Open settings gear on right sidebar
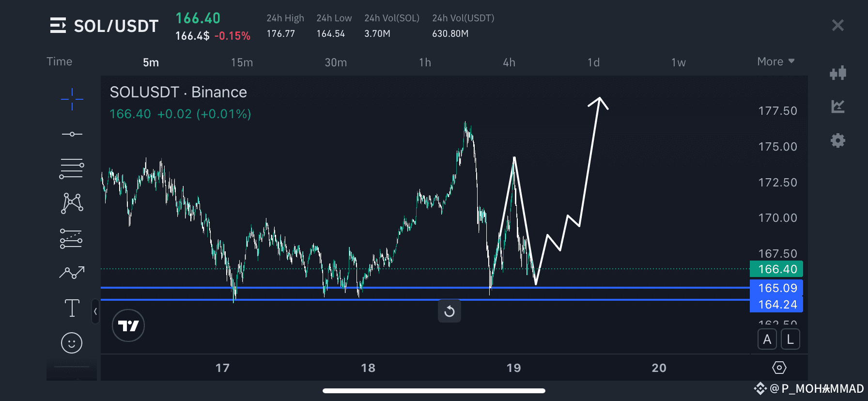Screen dimensions: 868x401 click(x=837, y=140)
